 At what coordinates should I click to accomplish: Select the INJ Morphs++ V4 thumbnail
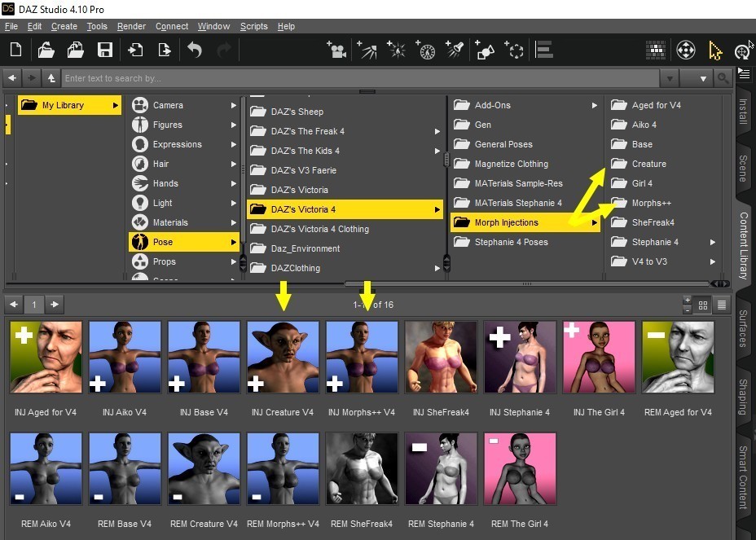tap(362, 358)
